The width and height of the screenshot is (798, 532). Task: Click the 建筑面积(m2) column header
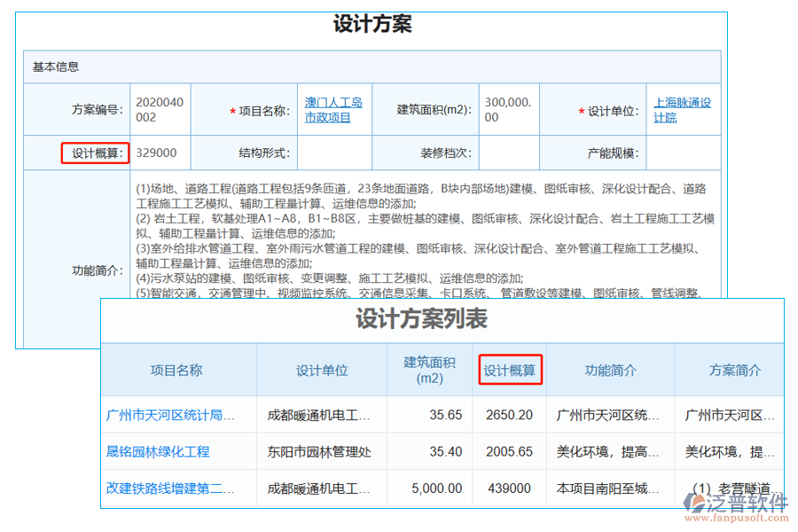pyautogui.click(x=429, y=371)
